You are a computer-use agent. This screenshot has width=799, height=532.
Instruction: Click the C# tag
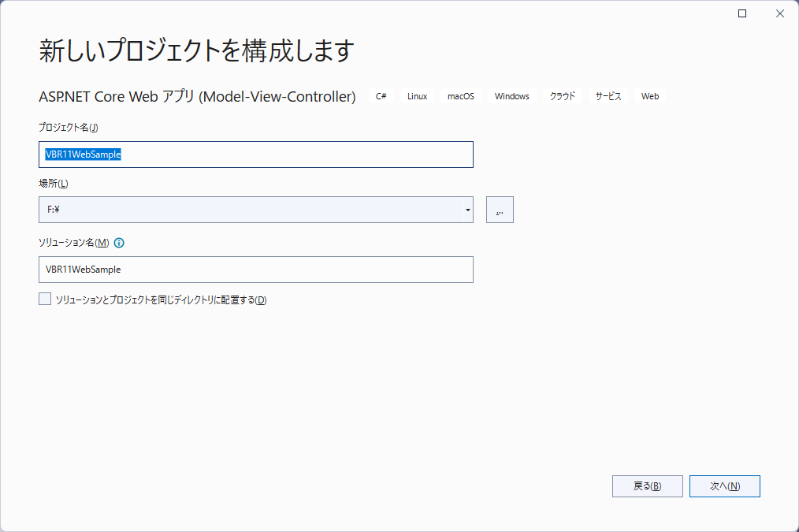(x=381, y=96)
